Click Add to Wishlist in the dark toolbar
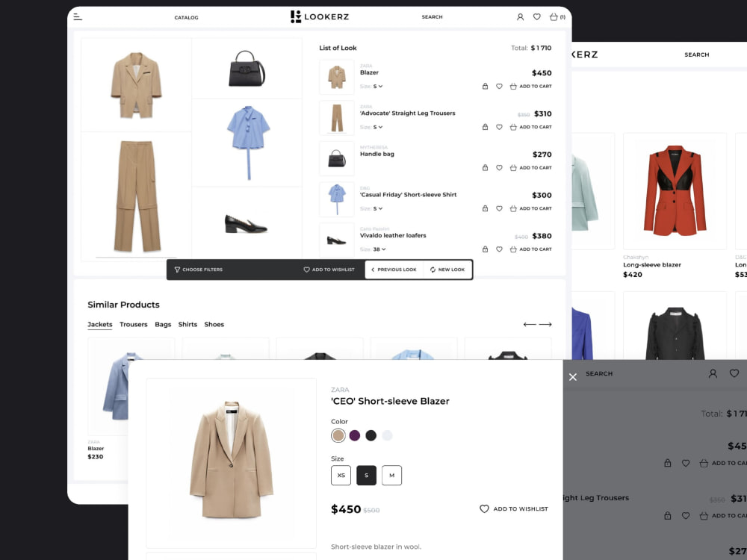 coord(329,270)
